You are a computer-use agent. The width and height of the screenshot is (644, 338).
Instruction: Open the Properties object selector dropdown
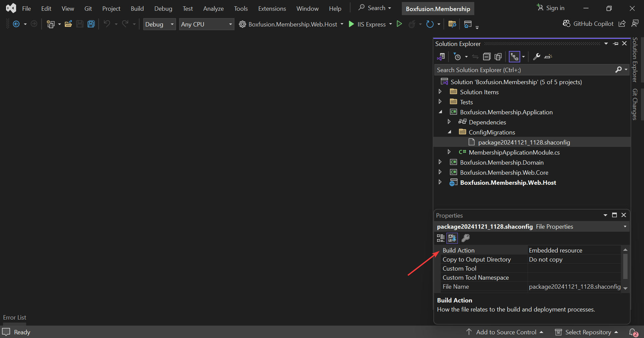[625, 227]
